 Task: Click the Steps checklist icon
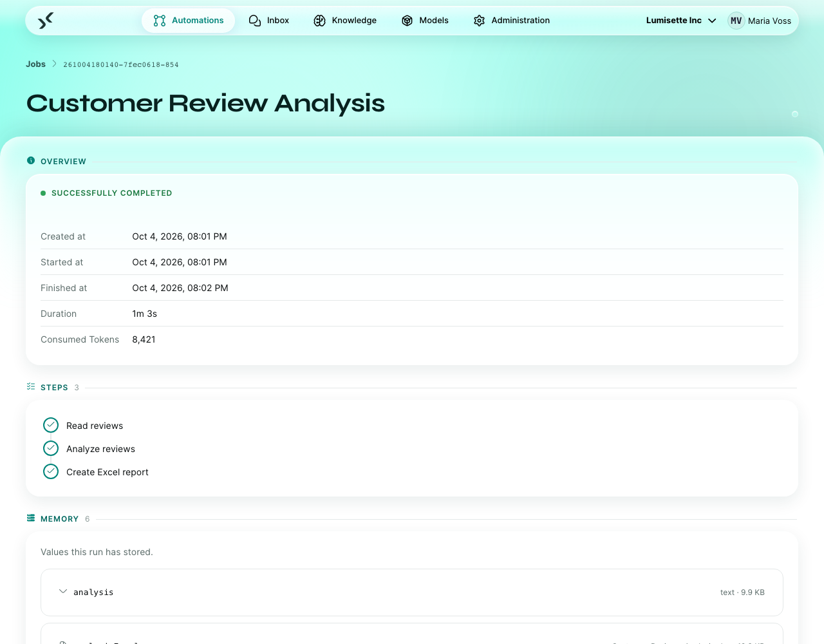tap(31, 386)
